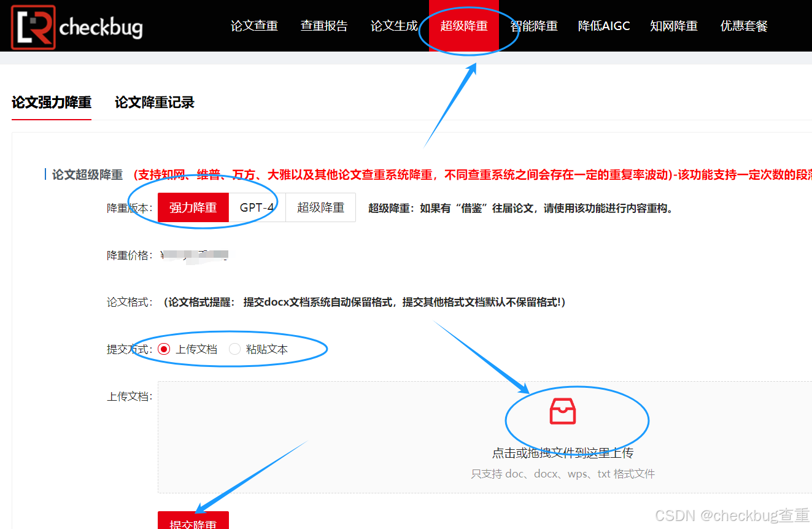Open the 降低AIGC menu item
The height and width of the screenshot is (529, 812).
pos(604,26)
